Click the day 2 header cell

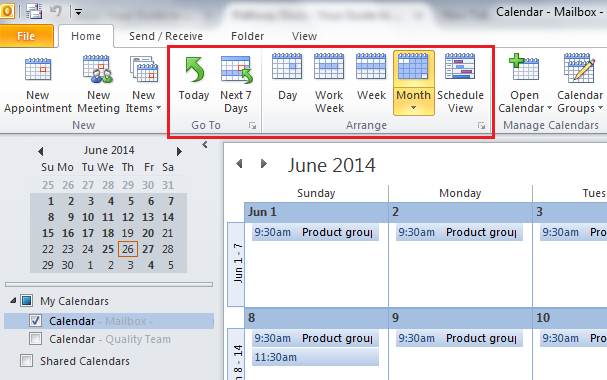[x=461, y=212]
